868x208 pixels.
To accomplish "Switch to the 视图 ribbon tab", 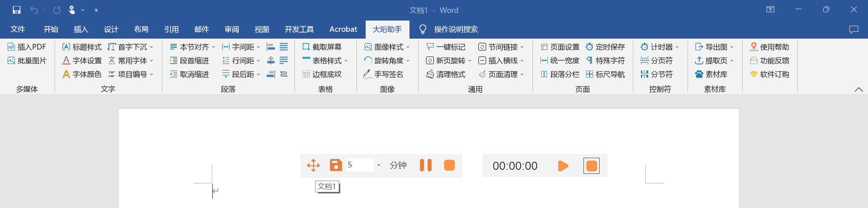I will tap(262, 29).
